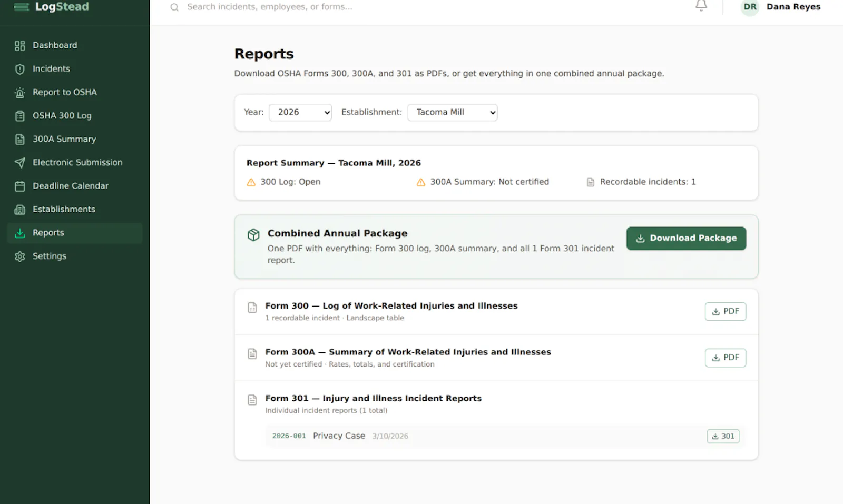
Task: Click "300 Log: Open" status text
Action: point(290,182)
